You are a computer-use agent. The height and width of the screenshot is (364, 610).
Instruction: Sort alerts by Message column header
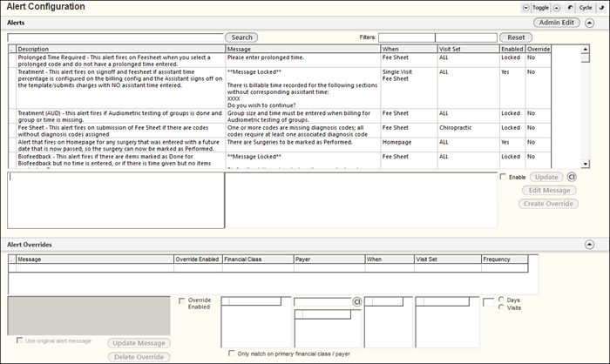click(303, 49)
